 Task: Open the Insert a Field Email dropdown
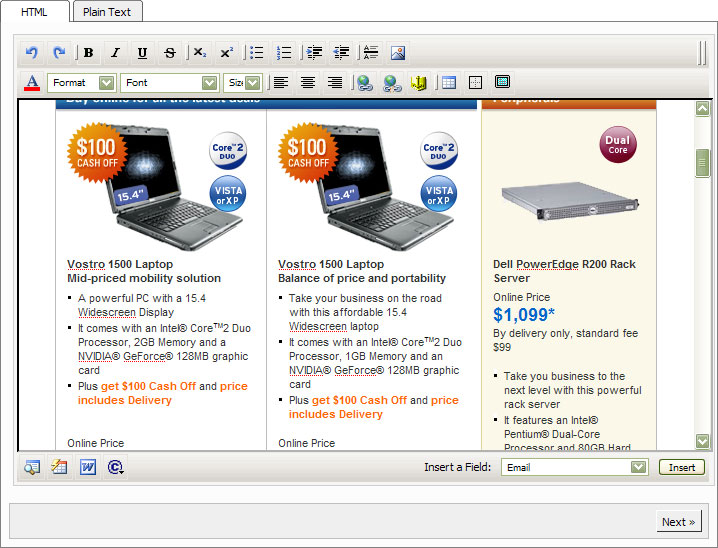coord(575,467)
